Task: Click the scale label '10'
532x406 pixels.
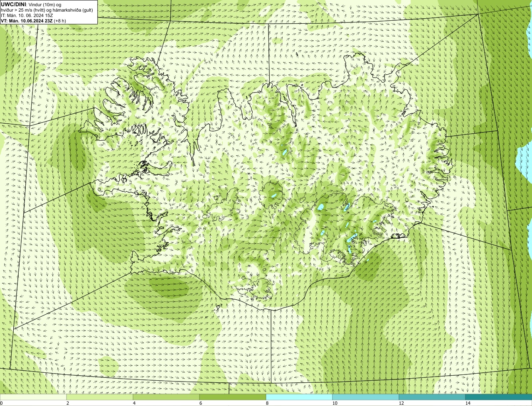Action: point(335,403)
